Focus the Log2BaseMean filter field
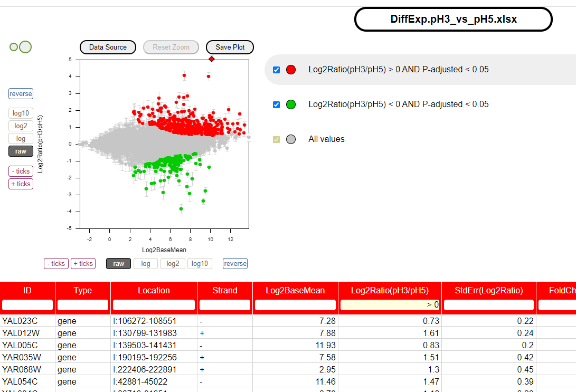This screenshot has height=392, width=576. (x=295, y=305)
